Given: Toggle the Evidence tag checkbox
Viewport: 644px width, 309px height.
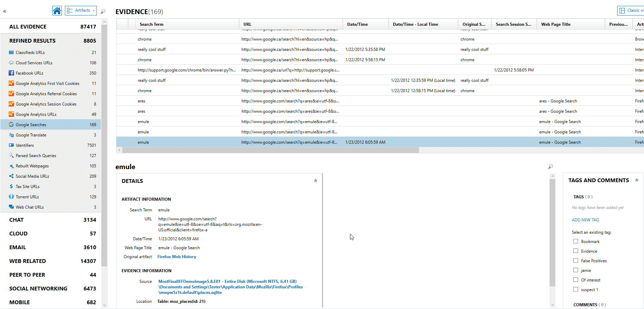Looking at the screenshot, I should pos(576,251).
